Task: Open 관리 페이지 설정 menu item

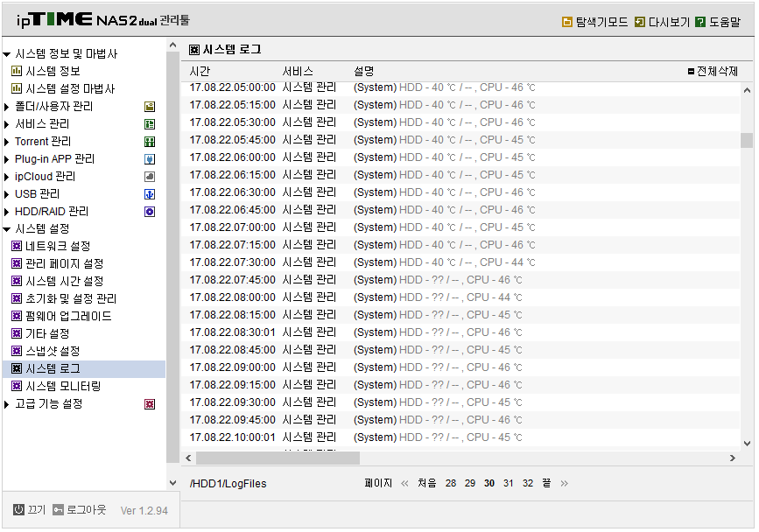Action: 65,263
